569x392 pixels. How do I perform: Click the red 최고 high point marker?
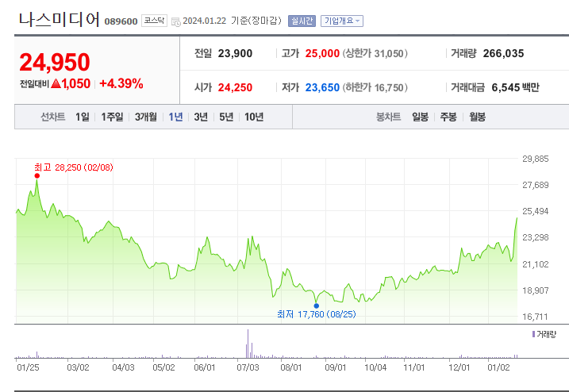[37, 176]
